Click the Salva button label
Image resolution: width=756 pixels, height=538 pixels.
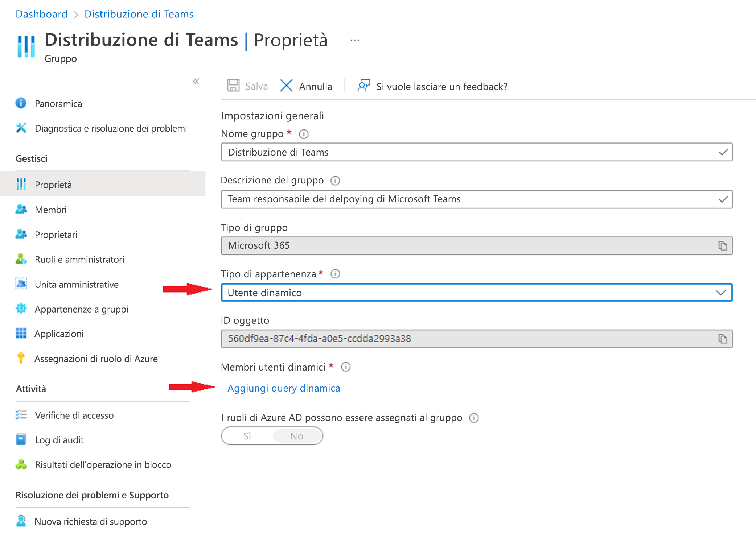256,86
